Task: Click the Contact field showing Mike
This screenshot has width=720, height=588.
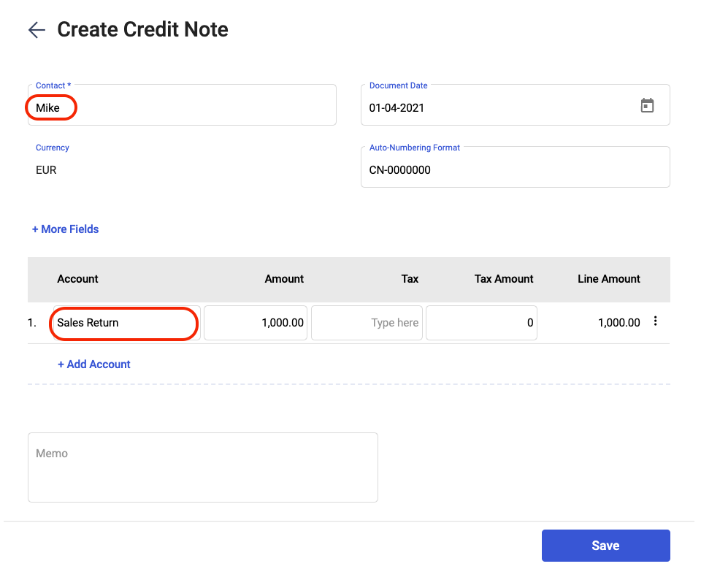Action: [182, 104]
